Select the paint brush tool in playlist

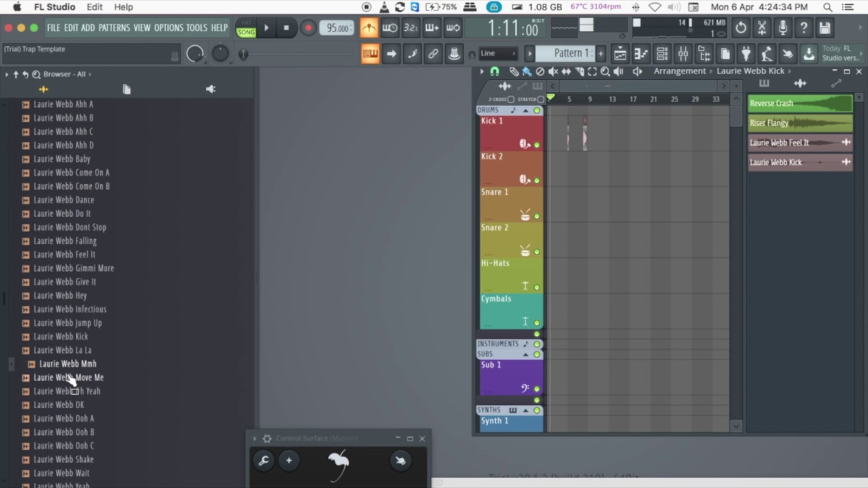527,71
